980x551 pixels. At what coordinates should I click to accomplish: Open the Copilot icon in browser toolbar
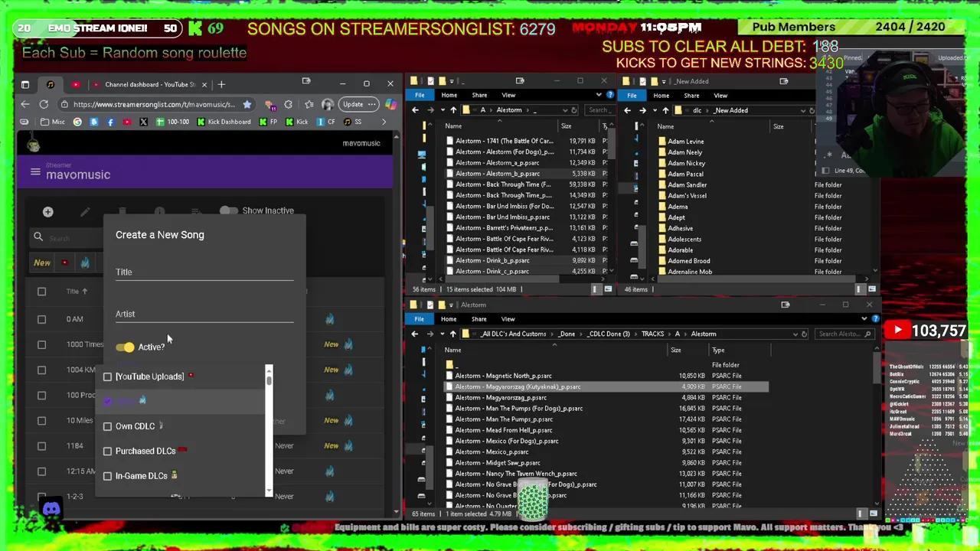[390, 104]
